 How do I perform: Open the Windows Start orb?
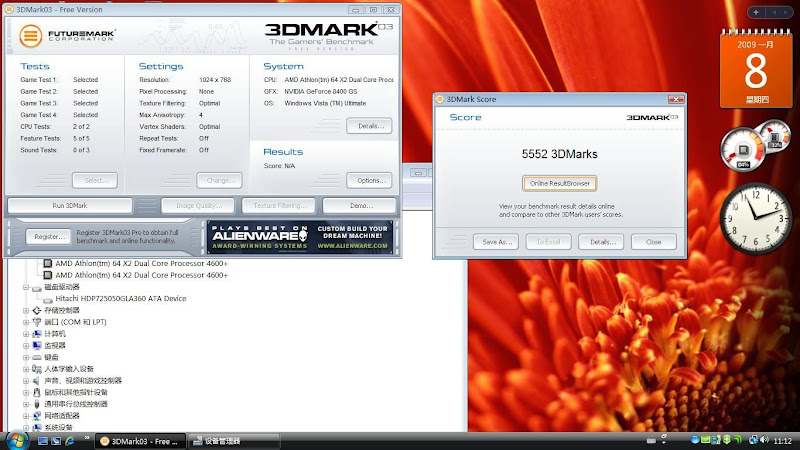pyautogui.click(x=16, y=441)
